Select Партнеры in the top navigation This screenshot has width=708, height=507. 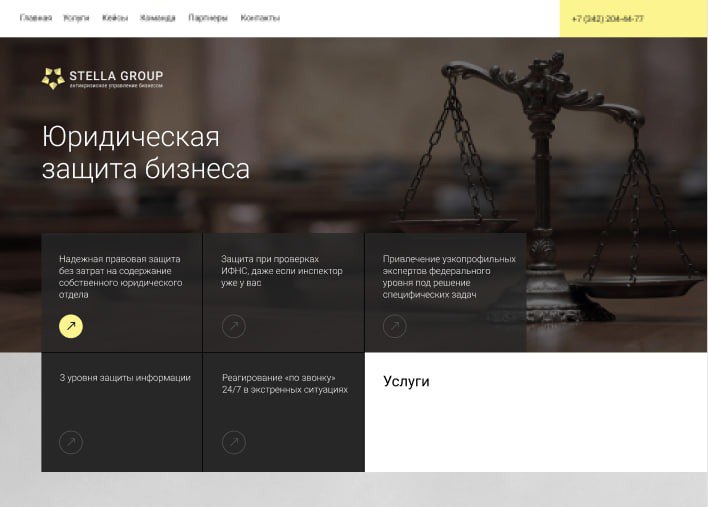208,18
